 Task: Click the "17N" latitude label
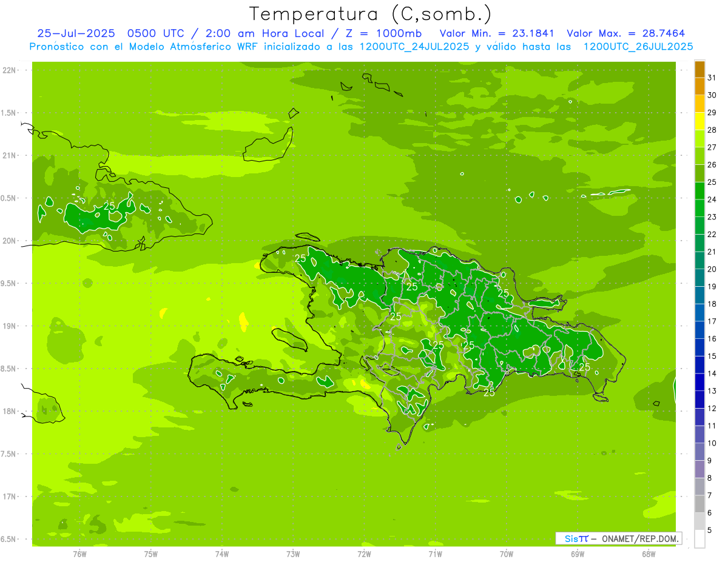coord(9,497)
